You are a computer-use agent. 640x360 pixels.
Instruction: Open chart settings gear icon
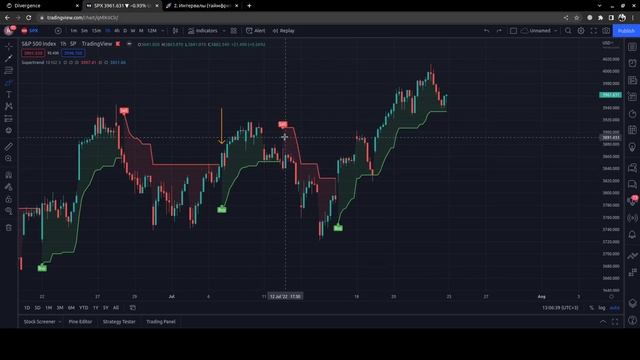(x=581, y=31)
